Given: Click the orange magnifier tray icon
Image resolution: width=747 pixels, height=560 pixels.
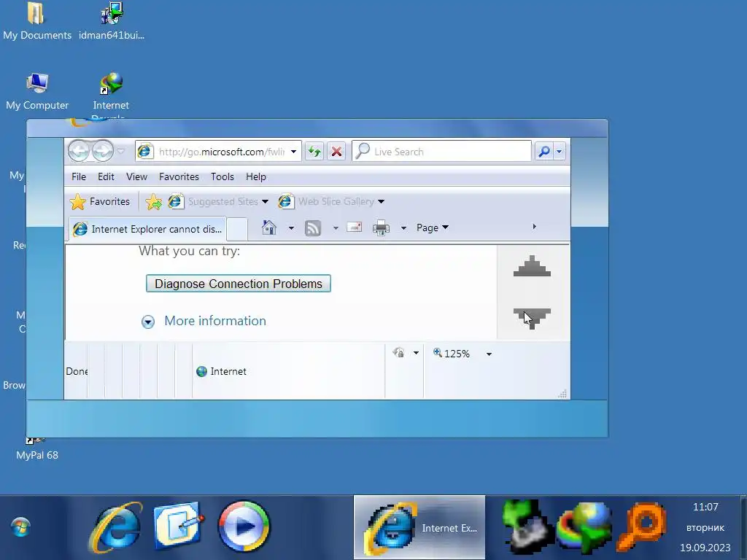Looking at the screenshot, I should 643,527.
